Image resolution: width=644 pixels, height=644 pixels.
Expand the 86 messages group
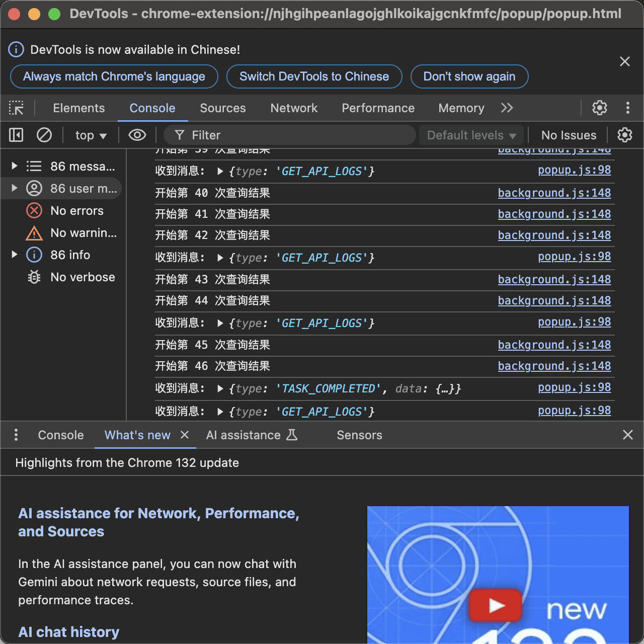[x=15, y=166]
